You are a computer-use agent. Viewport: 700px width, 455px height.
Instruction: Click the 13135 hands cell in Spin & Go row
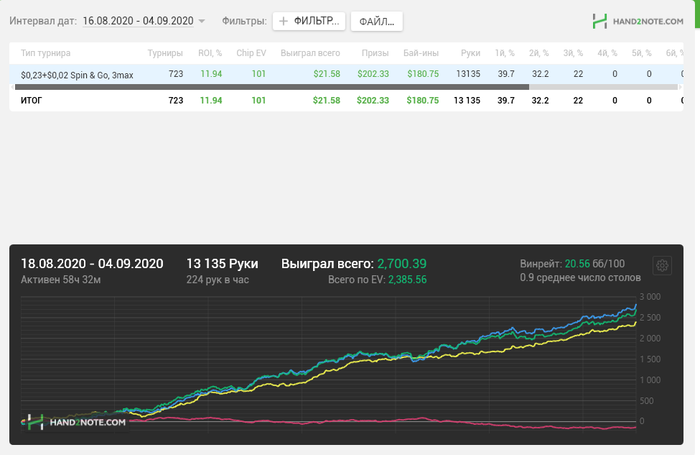[468, 74]
